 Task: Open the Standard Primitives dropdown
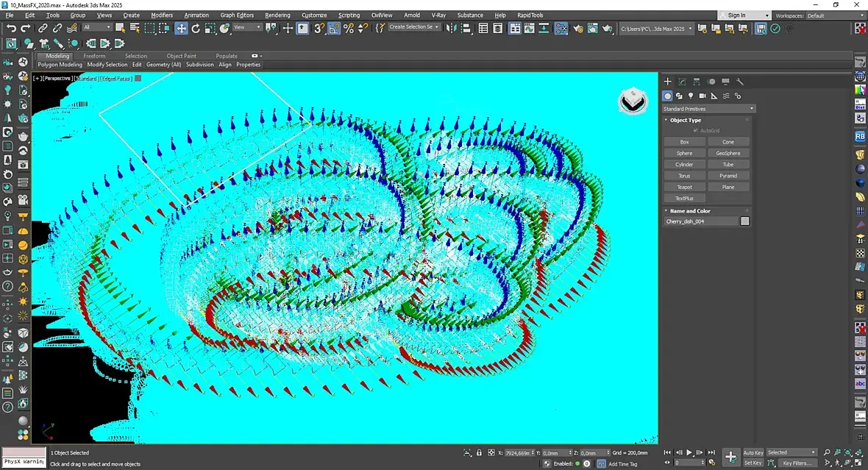click(x=708, y=109)
